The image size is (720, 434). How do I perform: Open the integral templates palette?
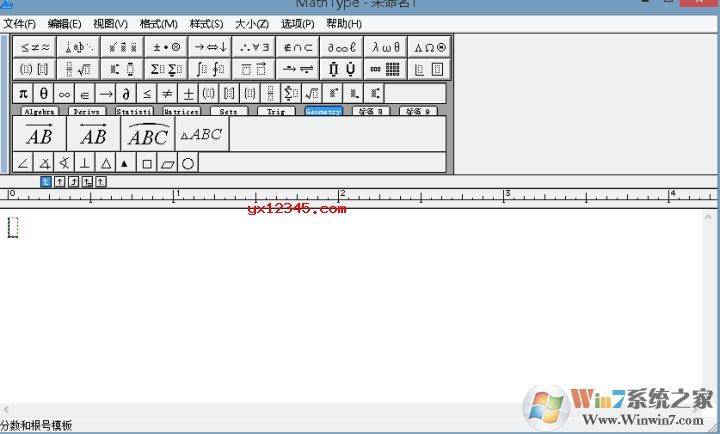210,69
